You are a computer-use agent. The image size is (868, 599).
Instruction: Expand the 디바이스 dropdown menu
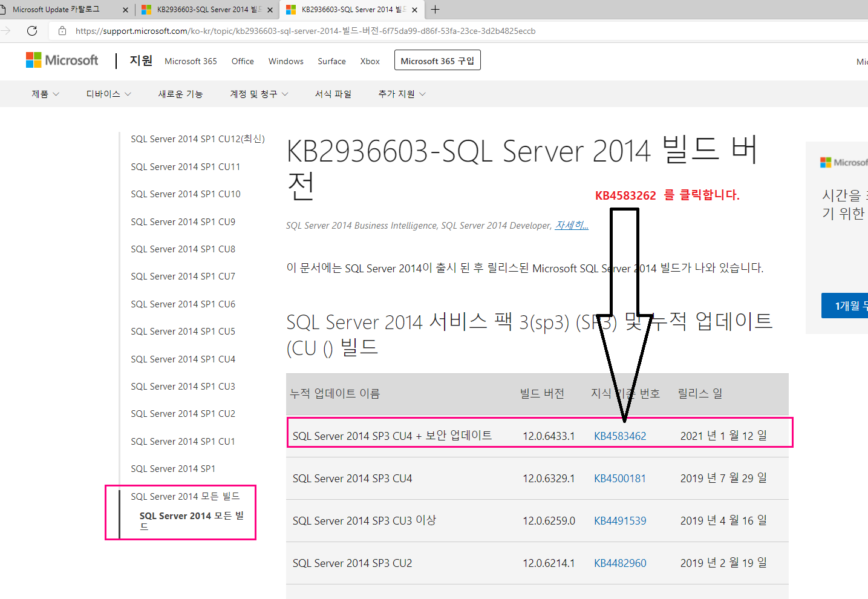(108, 94)
